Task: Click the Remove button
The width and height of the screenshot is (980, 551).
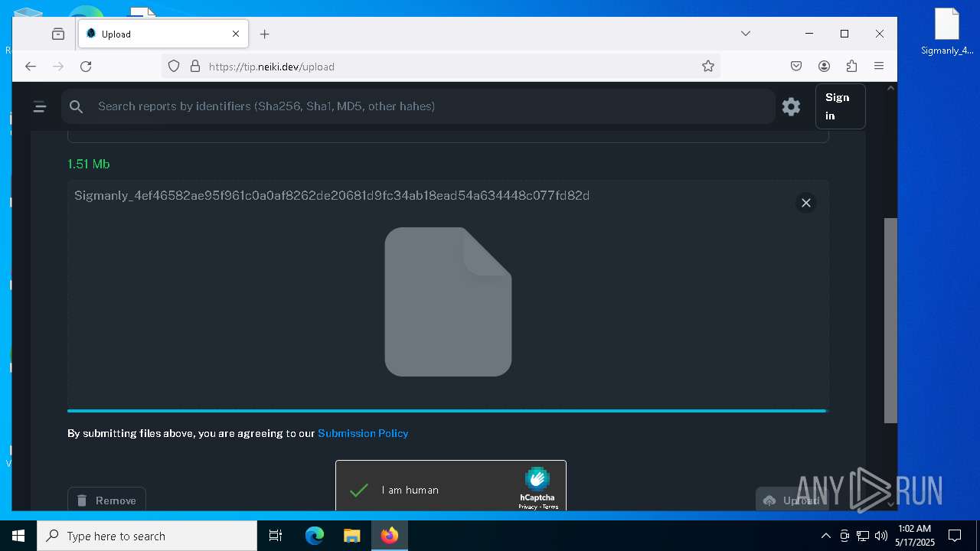Action: pyautogui.click(x=106, y=500)
